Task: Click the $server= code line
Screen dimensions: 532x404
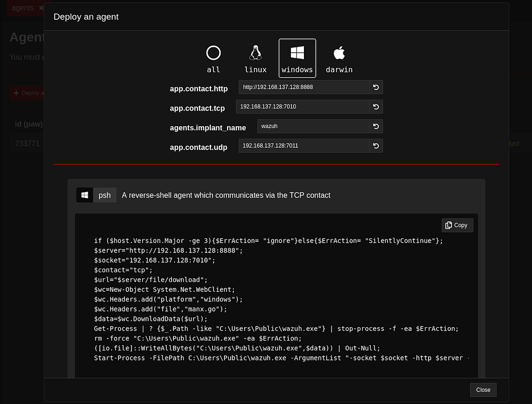Action: [x=168, y=250]
